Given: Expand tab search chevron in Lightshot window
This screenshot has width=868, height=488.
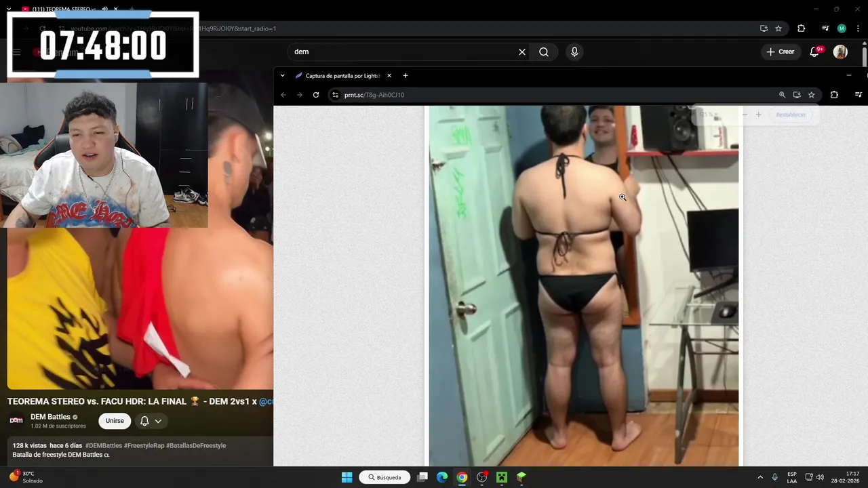Looking at the screenshot, I should point(282,76).
